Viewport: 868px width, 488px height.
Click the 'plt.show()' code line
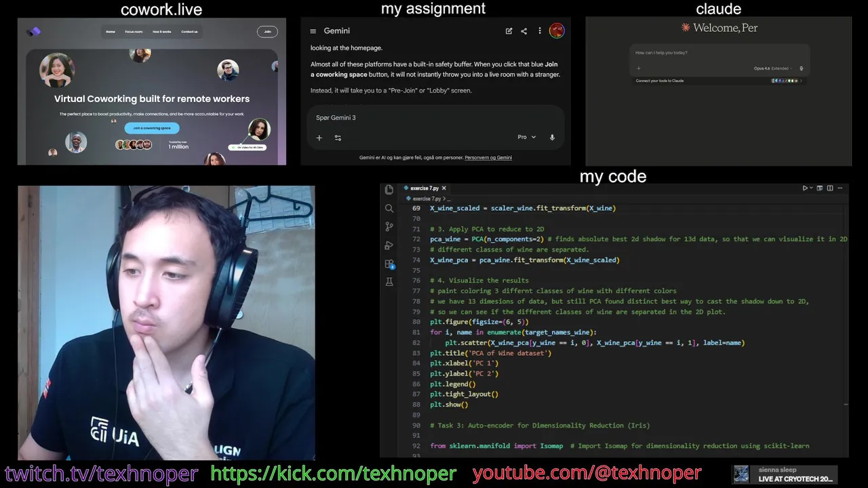click(x=449, y=405)
